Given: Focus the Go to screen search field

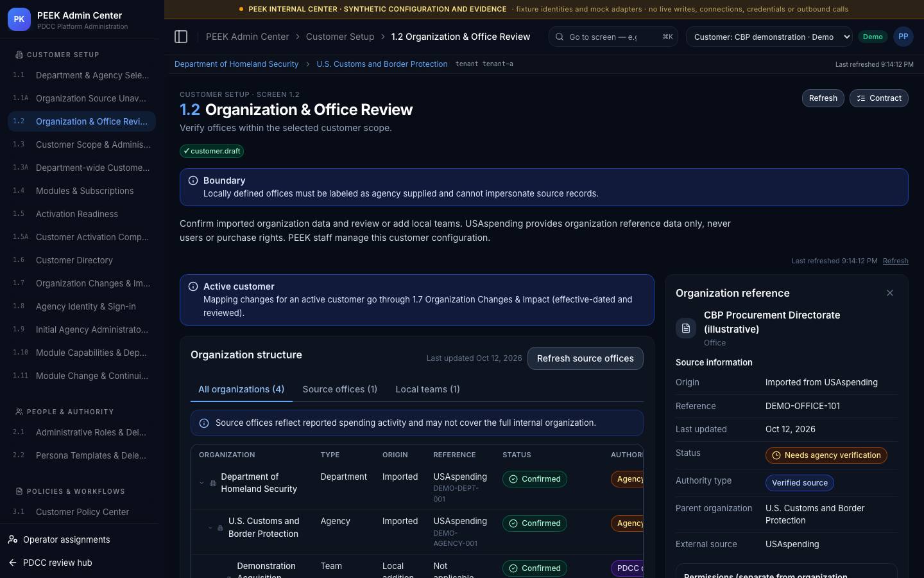Looking at the screenshot, I should pos(614,37).
